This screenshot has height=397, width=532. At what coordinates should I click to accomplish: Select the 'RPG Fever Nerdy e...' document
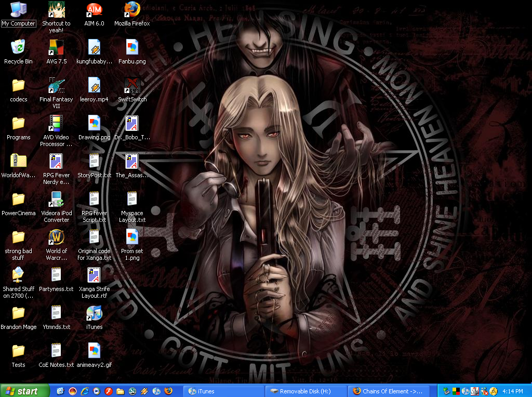(56, 168)
